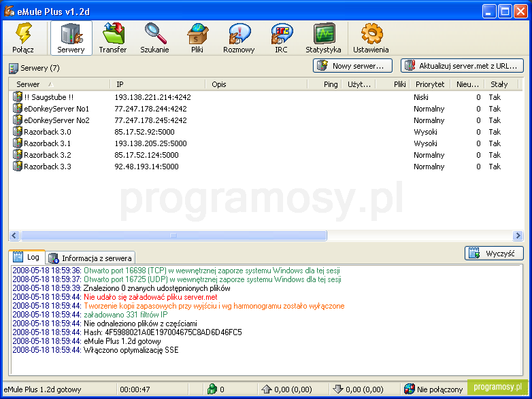Click the horizontal scrollbar left arrow

coord(14,235)
